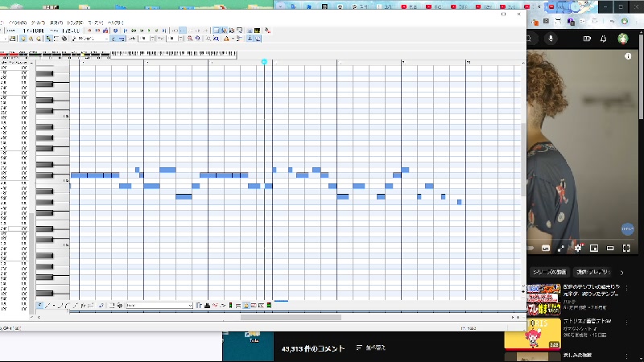Screen dimensions: 644x362
Task: Click the green-black icon at the right end of the bottom toolbar
Action: (x=269, y=306)
